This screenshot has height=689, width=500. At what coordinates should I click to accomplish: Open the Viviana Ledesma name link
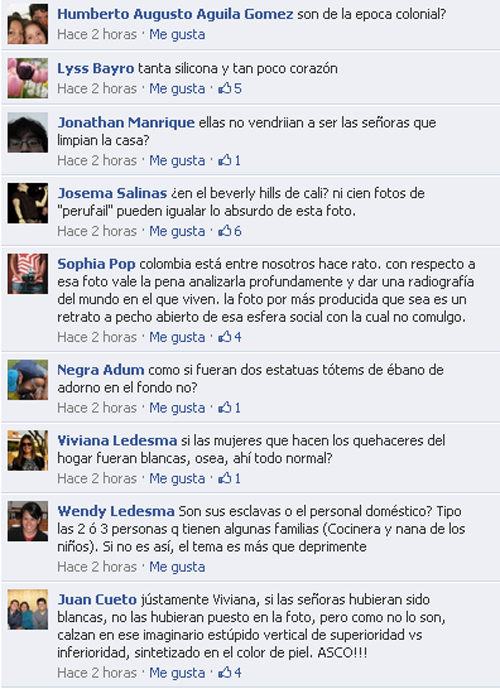[x=117, y=440]
